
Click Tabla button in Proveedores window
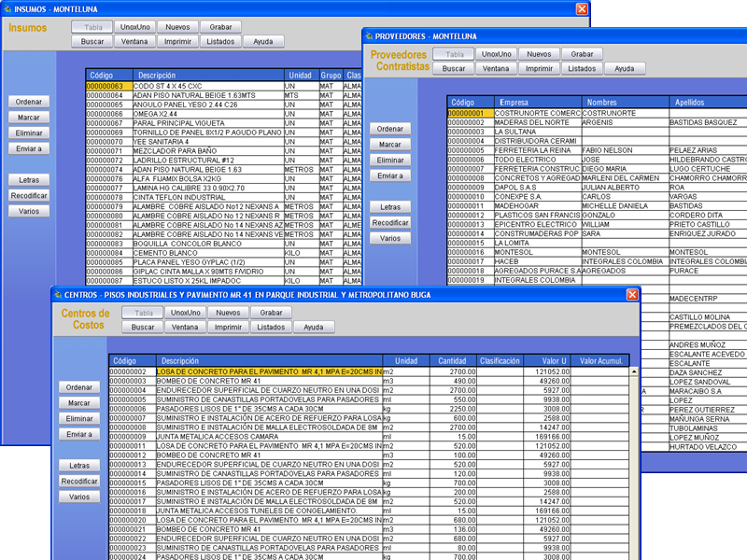coord(455,54)
